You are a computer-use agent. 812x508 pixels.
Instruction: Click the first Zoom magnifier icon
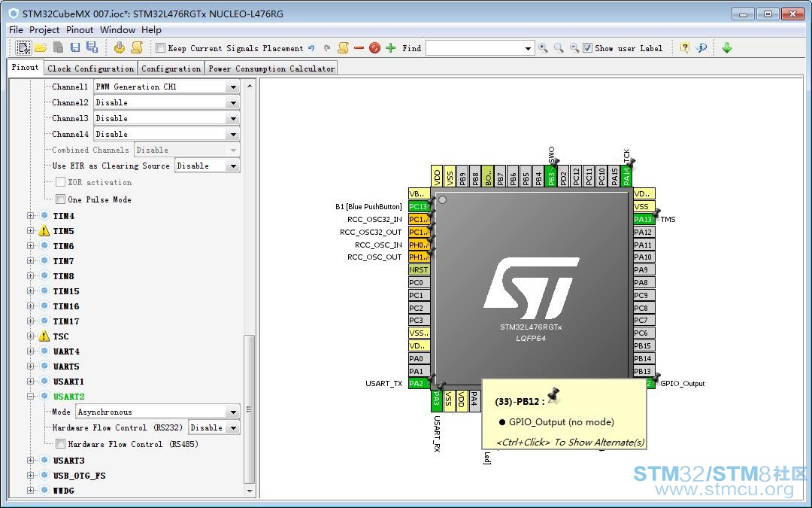[x=543, y=47]
